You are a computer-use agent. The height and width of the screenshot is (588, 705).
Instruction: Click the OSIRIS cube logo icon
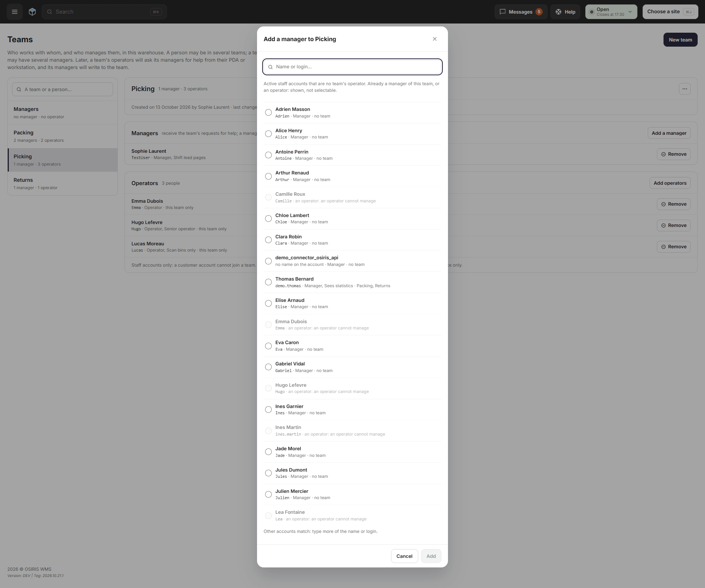click(x=32, y=12)
